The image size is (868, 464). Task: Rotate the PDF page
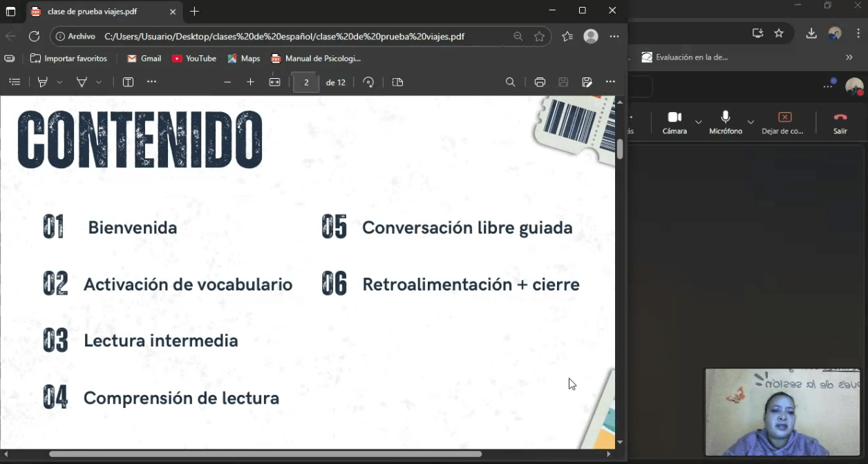click(368, 82)
